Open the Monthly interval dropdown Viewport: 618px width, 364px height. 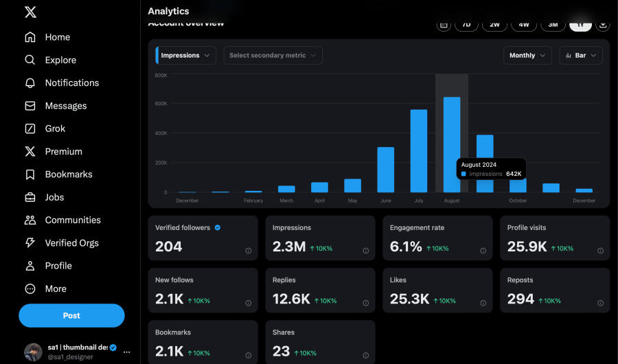click(x=527, y=55)
